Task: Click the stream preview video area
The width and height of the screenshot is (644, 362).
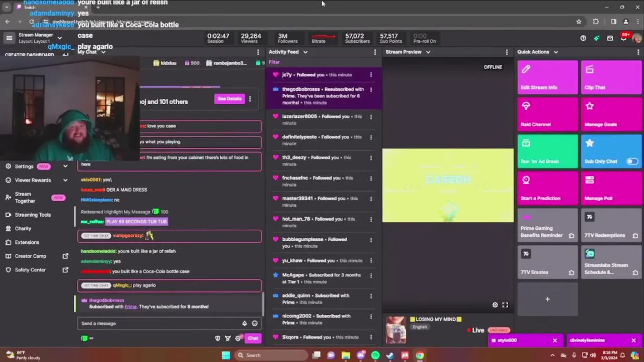Action: 448,185
